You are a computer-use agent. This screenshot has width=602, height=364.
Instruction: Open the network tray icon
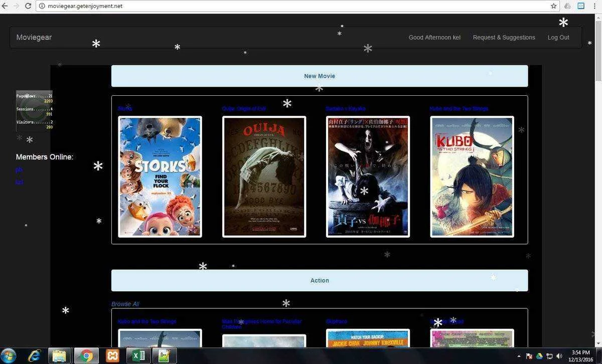coord(549,356)
